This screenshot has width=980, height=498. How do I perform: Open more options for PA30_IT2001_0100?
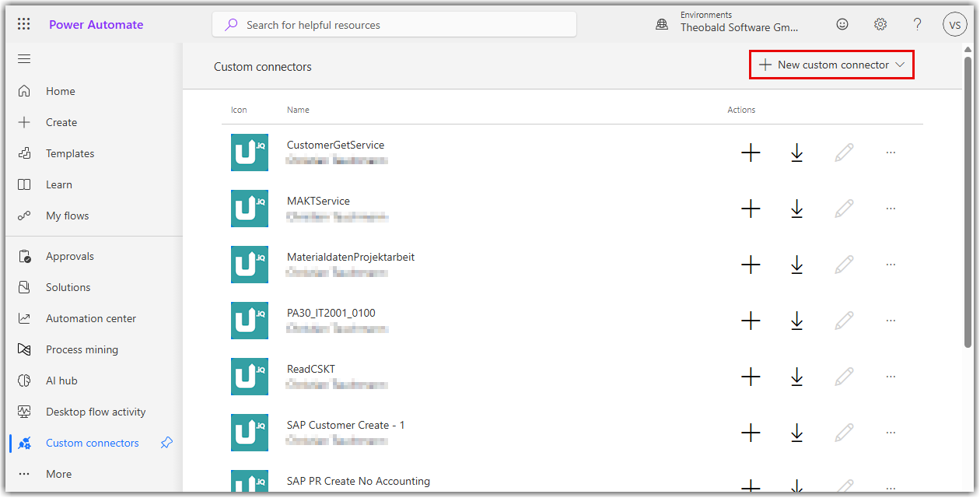click(x=891, y=321)
